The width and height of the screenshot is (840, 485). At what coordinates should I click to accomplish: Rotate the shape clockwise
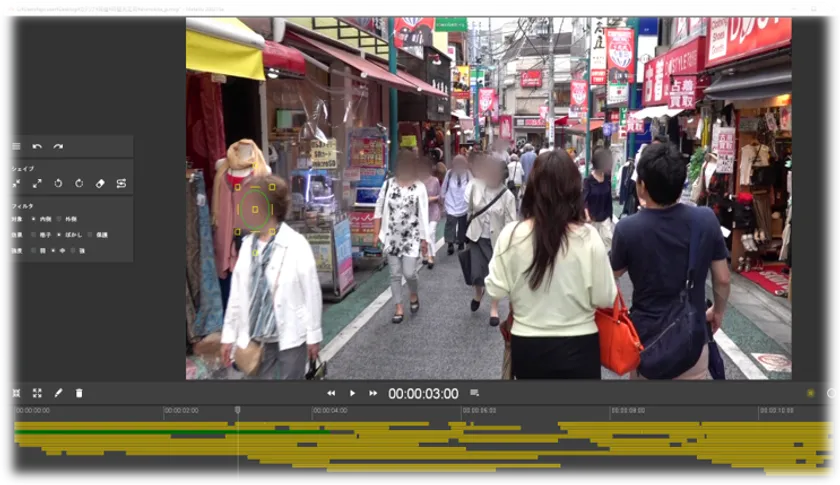click(x=79, y=184)
